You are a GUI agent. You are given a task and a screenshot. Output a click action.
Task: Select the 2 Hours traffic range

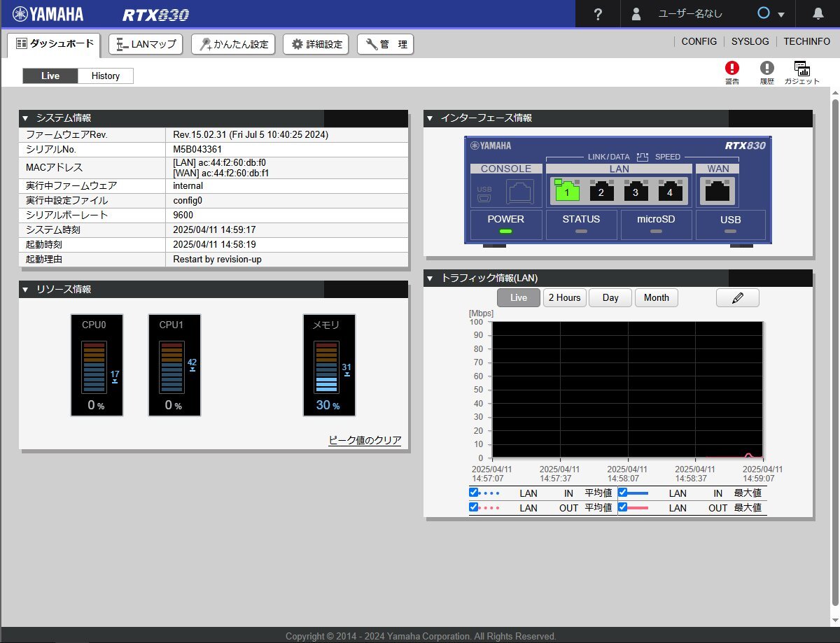(x=564, y=297)
